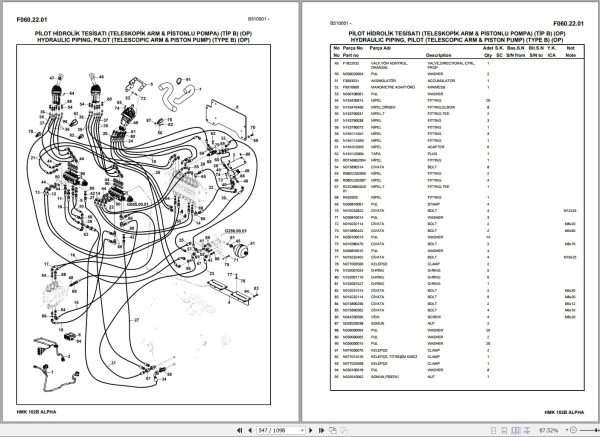Click the G055.00.01 reference in diagram
600x437 pixels.
click(137, 204)
